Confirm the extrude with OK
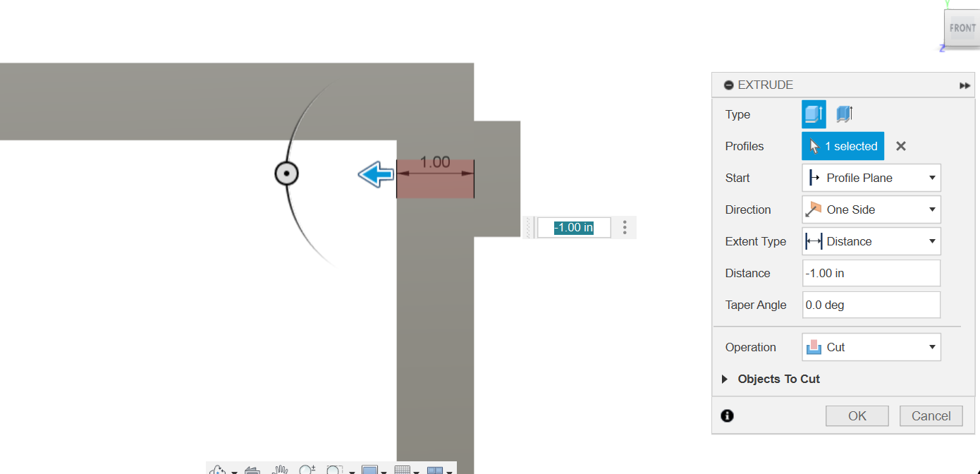Screen dimensions: 980x474 (x=857, y=416)
